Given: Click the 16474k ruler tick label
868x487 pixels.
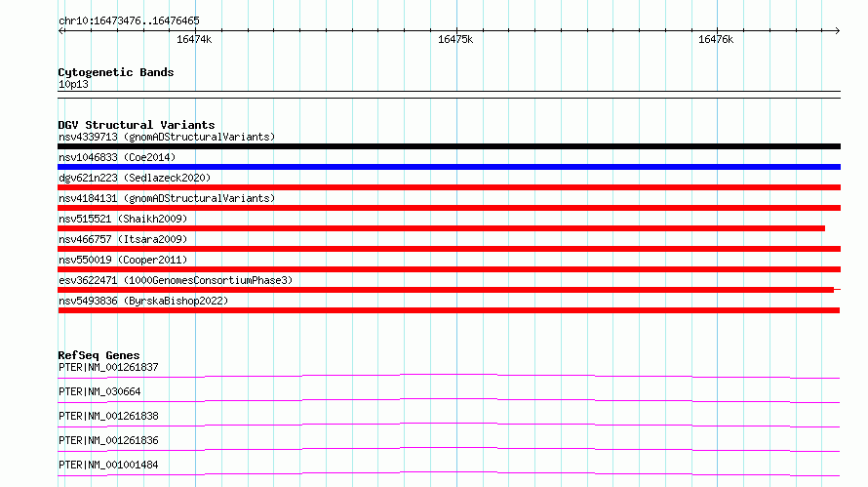Looking at the screenshot, I should (x=194, y=39).
